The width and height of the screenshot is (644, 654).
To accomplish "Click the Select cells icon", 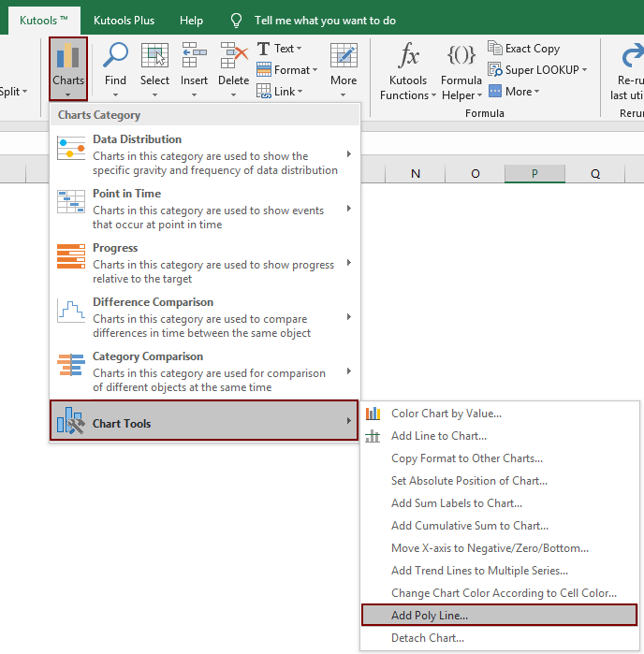I will tap(154, 55).
